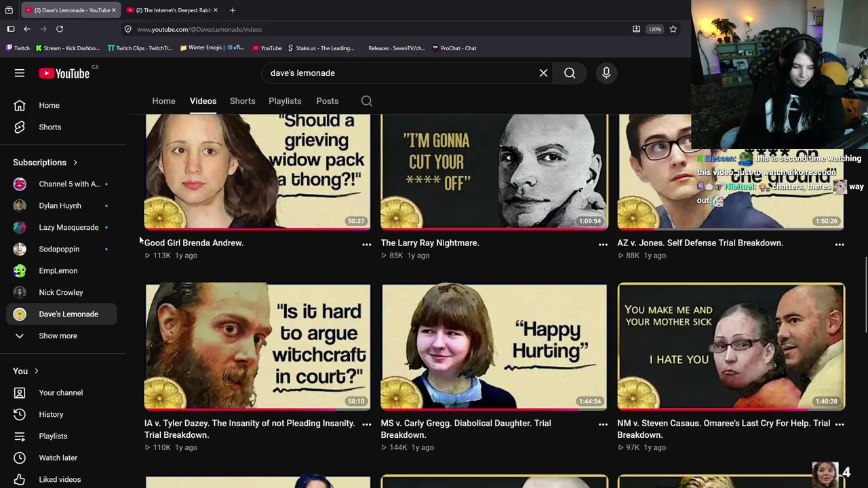Open the ProChat - Chat bookmark

[454, 48]
